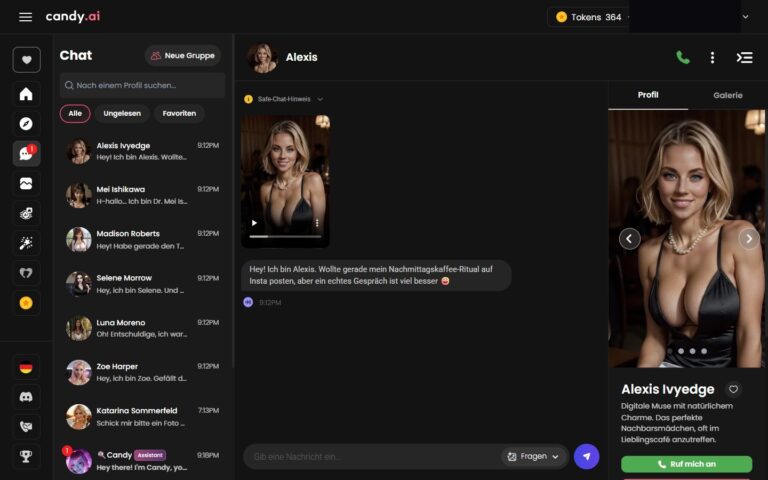Open the image collection sidebar icon
Image resolution: width=768 pixels, height=480 pixels.
coord(26,183)
